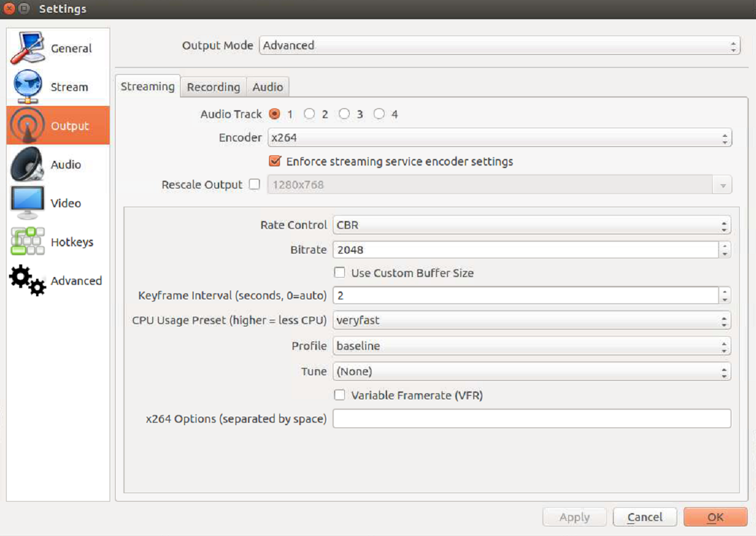Open the Rate Control CBR dropdown
Viewport: 756px width, 536px height.
coord(532,225)
